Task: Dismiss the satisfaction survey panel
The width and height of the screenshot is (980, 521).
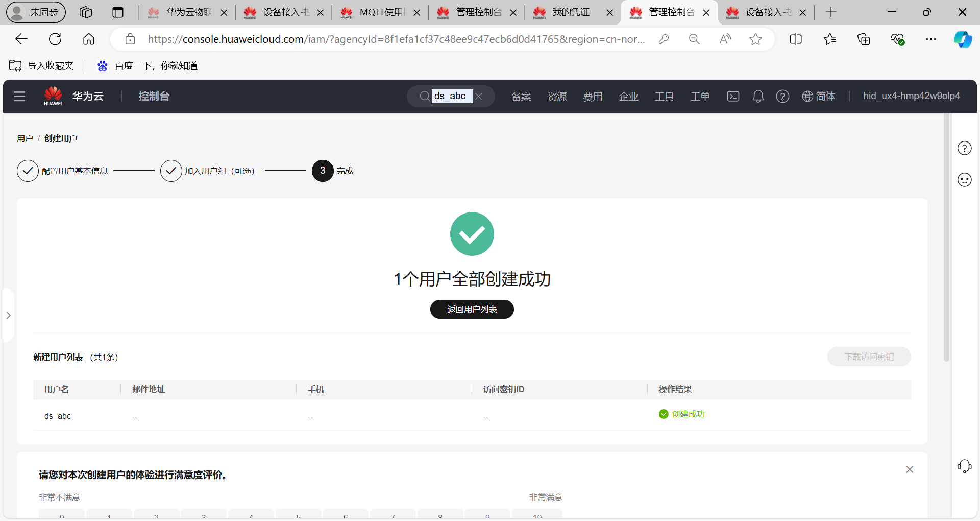Action: coord(910,469)
